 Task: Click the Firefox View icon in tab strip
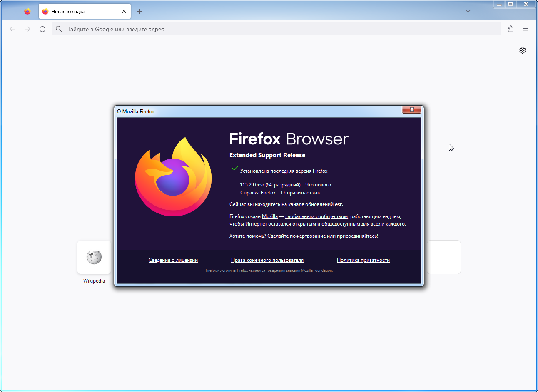tap(27, 12)
